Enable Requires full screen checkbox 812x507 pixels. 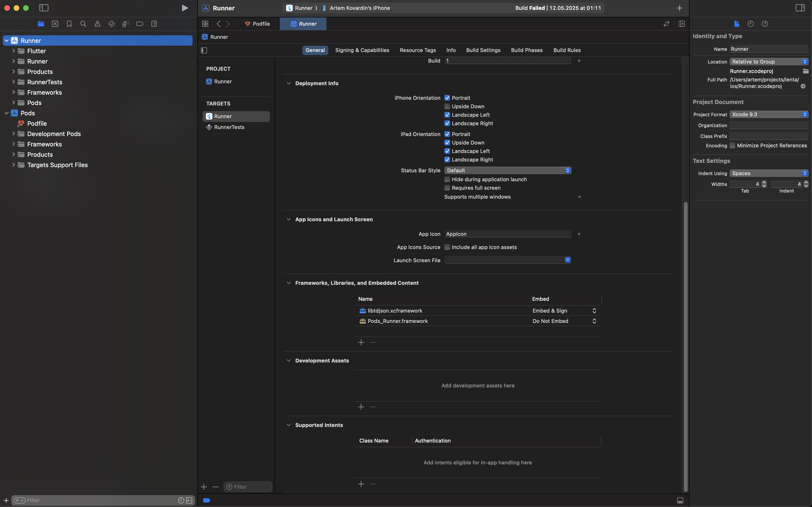447,188
